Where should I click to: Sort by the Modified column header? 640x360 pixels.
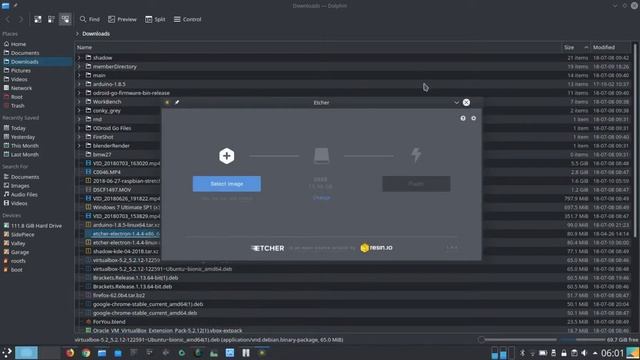click(611, 47)
